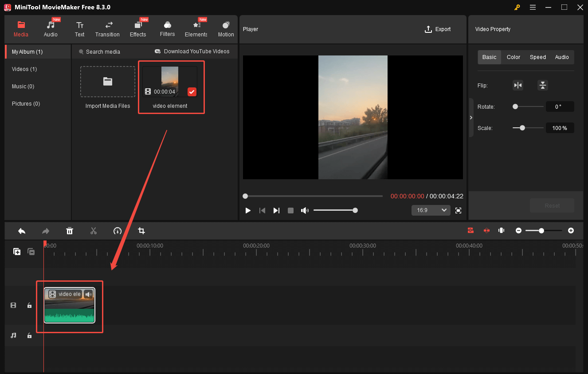Select the Crop tool icon
This screenshot has height=374, width=588.
coord(141,231)
